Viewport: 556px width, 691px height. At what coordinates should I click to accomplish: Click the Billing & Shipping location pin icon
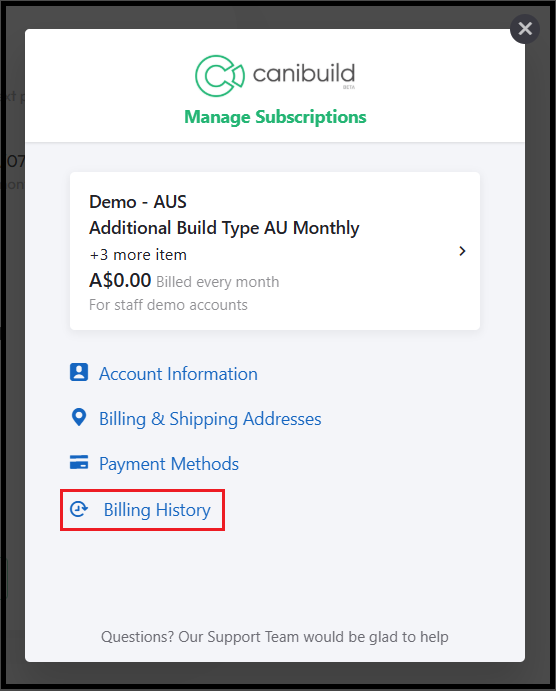pos(79,417)
